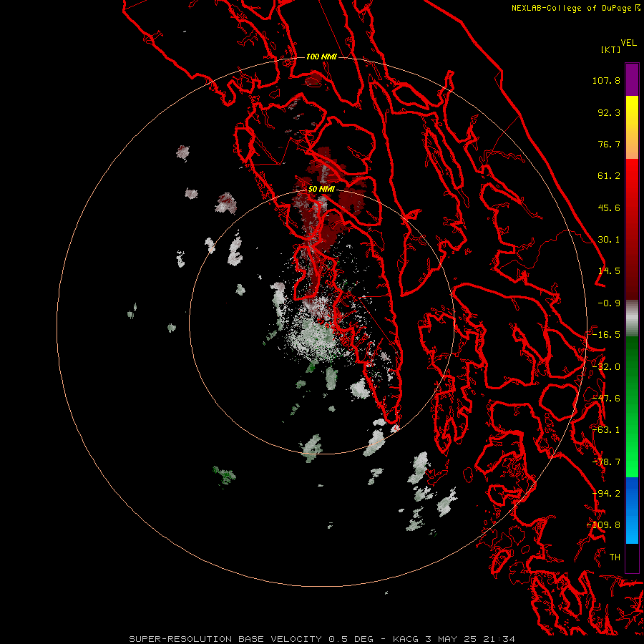Viewport: 644px width, 644px height.
Task: Pick the blue segment of the color bar
Action: (632, 510)
